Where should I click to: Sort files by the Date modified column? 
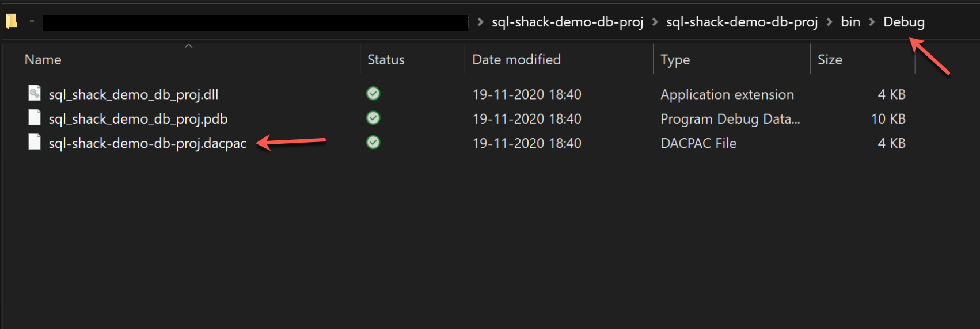(516, 60)
